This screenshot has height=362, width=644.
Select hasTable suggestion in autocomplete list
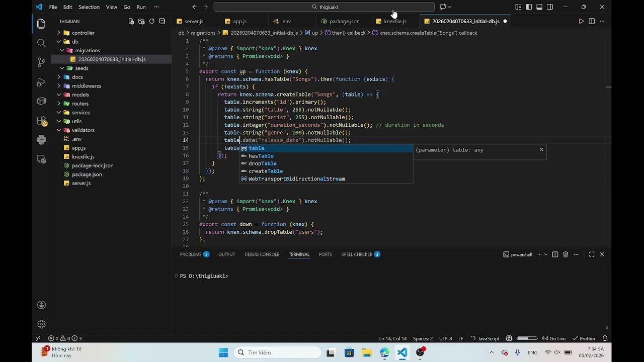pyautogui.click(x=326, y=156)
